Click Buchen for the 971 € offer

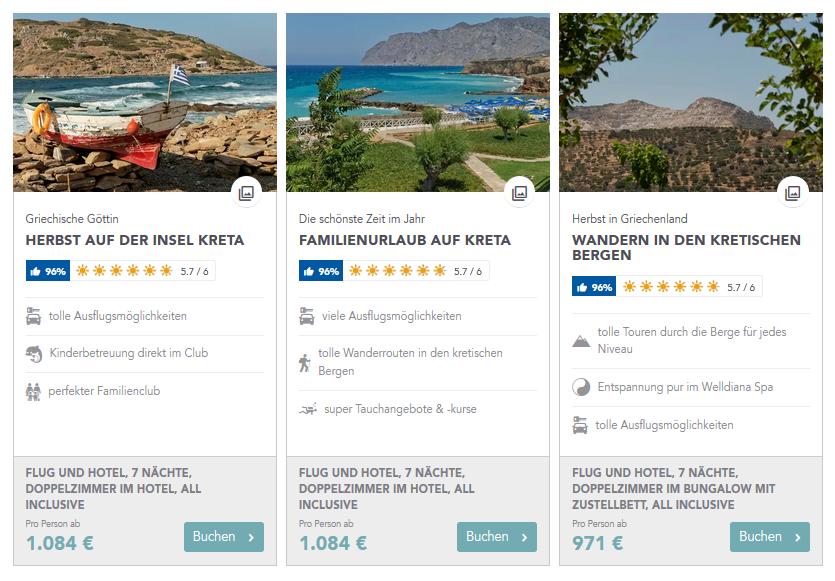(770, 537)
